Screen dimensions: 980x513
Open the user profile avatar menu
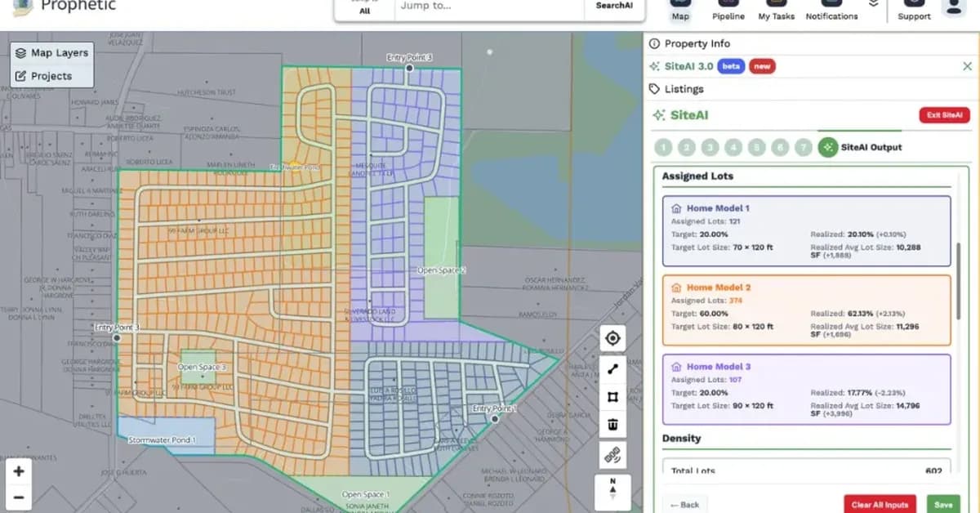click(953, 7)
